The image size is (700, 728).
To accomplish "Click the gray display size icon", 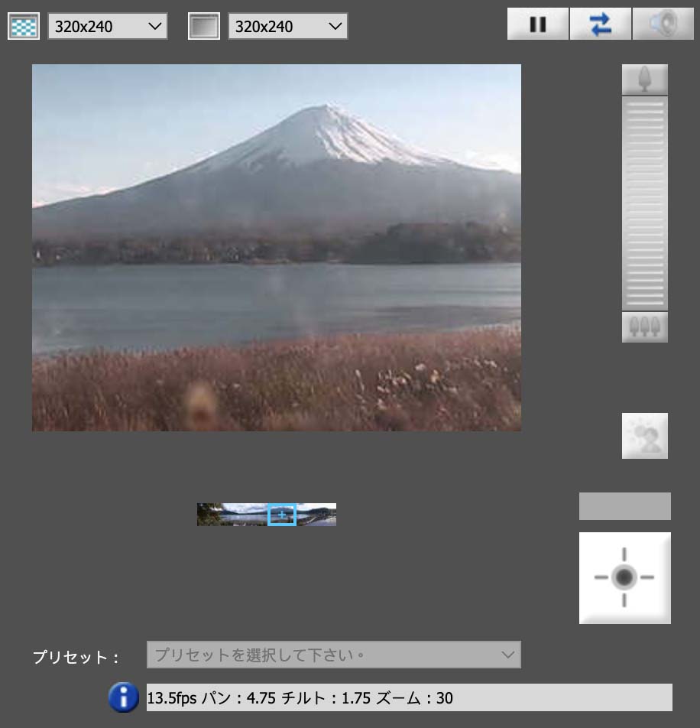I will 204,27.
